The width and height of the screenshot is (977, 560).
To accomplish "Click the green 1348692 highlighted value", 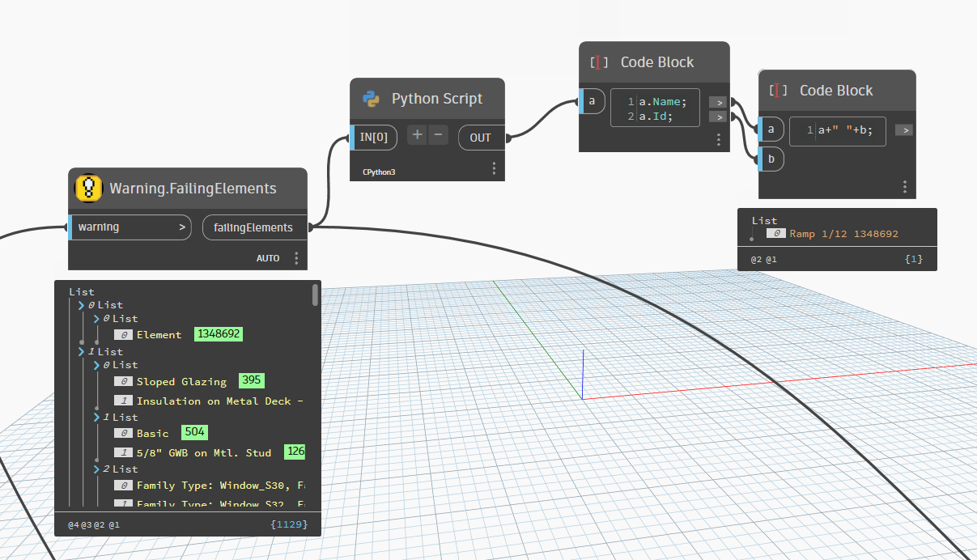I will (219, 334).
